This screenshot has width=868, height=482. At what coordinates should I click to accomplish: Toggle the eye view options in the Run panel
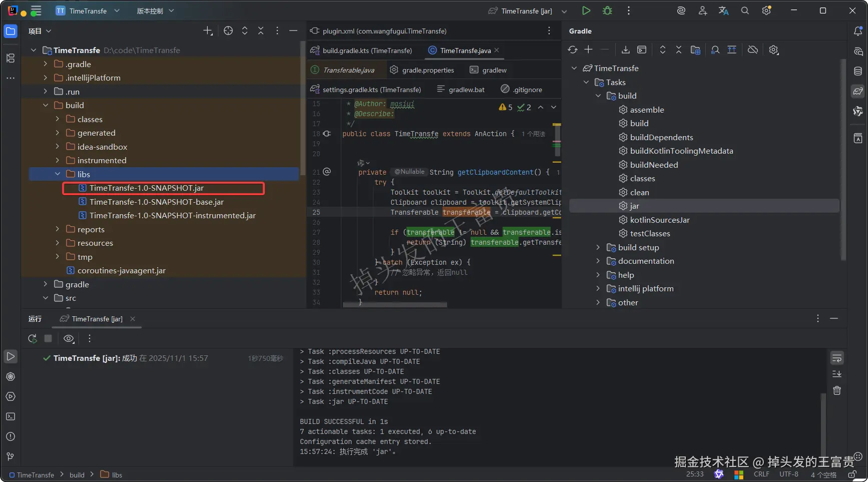(69, 338)
